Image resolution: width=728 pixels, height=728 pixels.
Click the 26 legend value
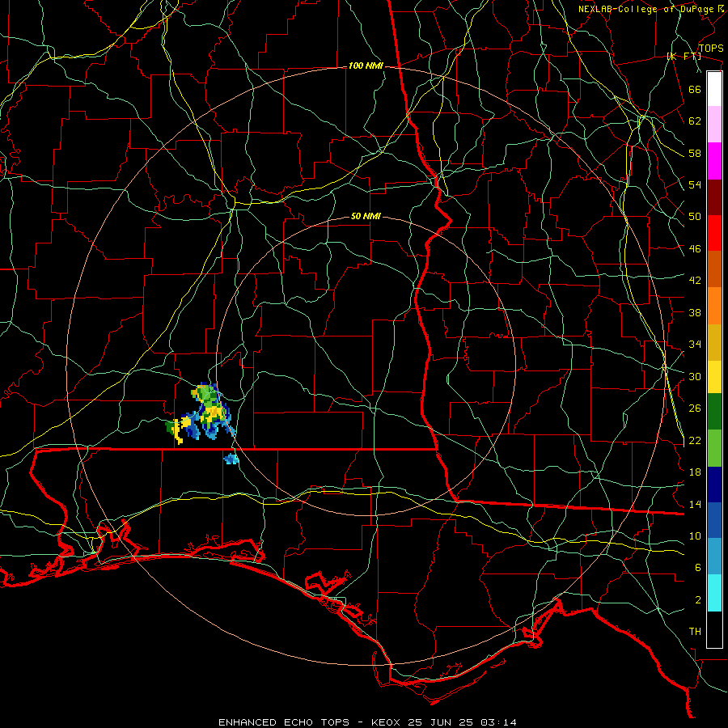695,408
